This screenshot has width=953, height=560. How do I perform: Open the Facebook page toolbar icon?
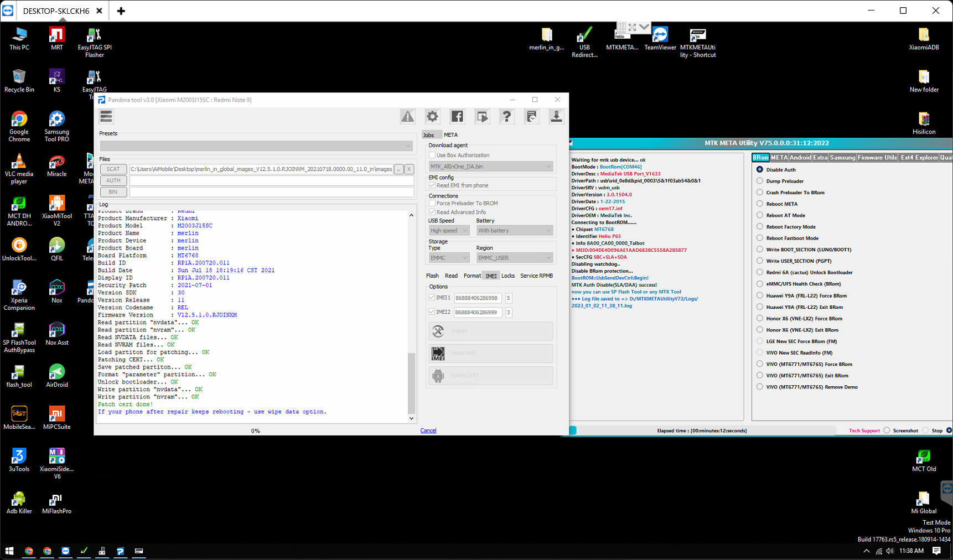(x=457, y=116)
